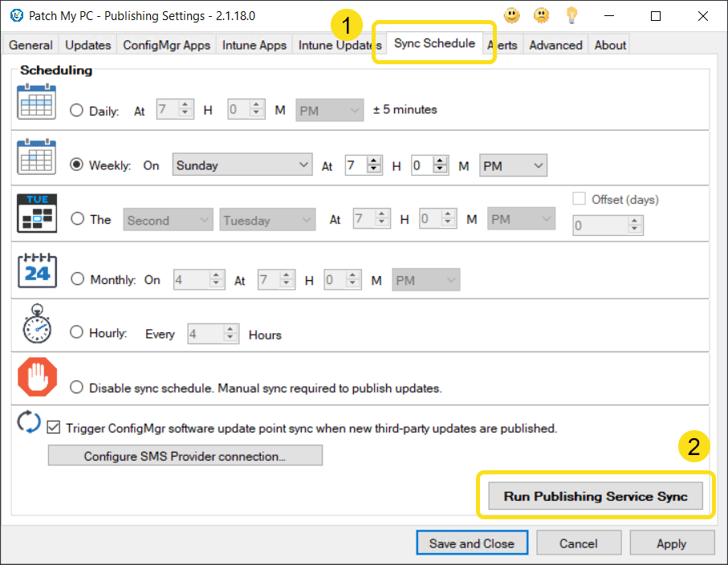
Task: Switch to the Advanced tab
Action: coord(555,45)
